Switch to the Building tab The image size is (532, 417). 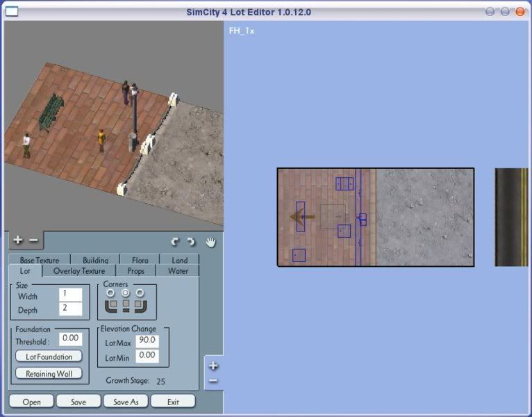pyautogui.click(x=95, y=260)
